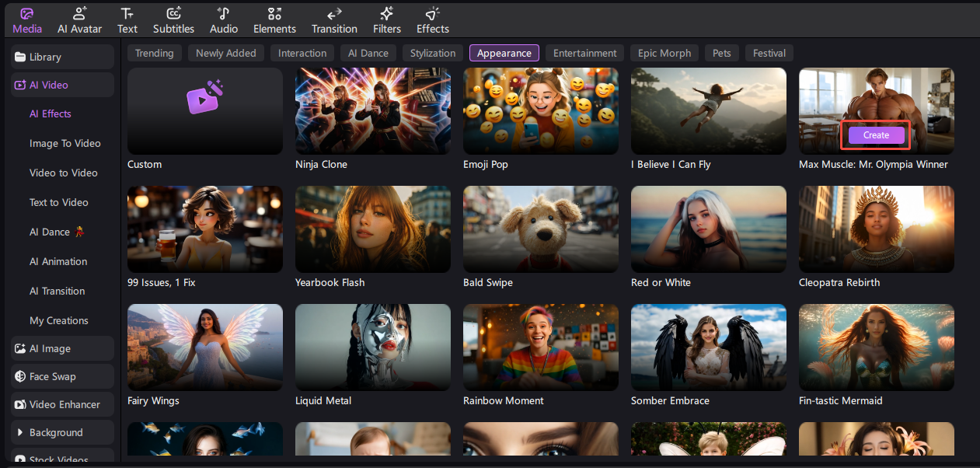Choose the Fairy Wings effect thumbnail
This screenshot has width=980, height=468.
(x=204, y=347)
